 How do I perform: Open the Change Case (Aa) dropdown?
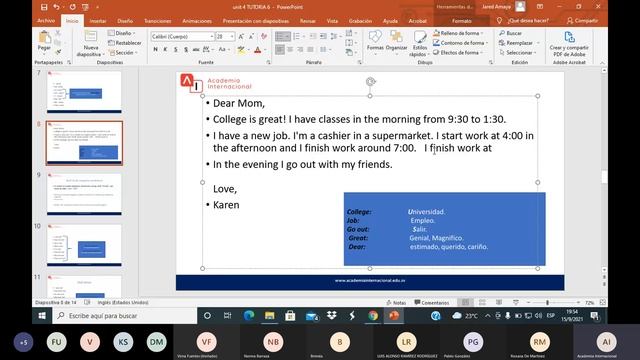pyautogui.click(x=223, y=49)
